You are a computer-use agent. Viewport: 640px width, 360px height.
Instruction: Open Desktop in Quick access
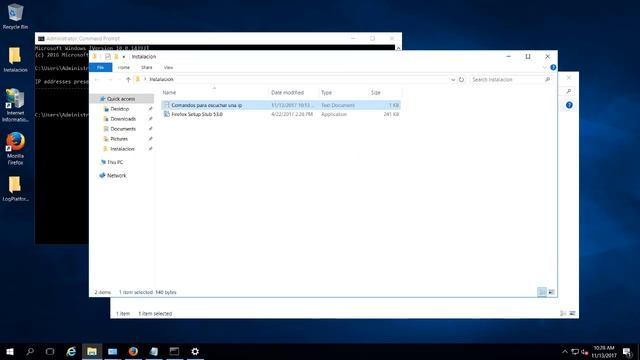coord(120,109)
